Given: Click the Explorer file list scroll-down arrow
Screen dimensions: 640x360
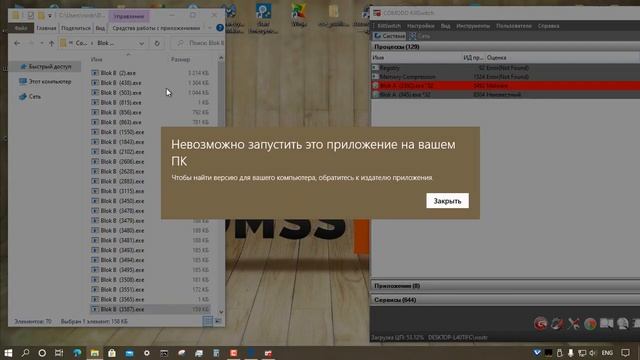Looking at the screenshot, I should 221,312.
